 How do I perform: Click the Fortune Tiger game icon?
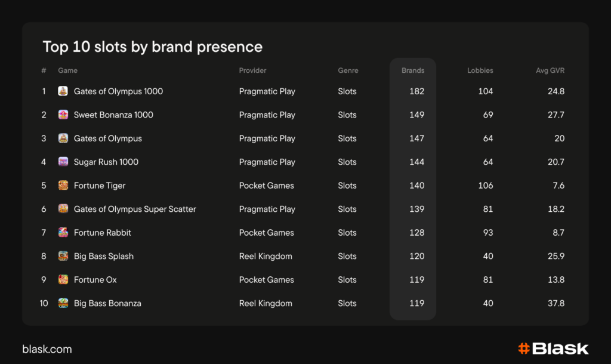[x=63, y=186]
